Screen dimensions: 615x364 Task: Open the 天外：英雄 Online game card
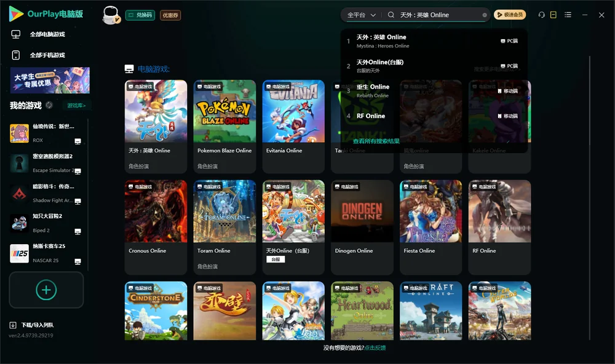coord(156,126)
